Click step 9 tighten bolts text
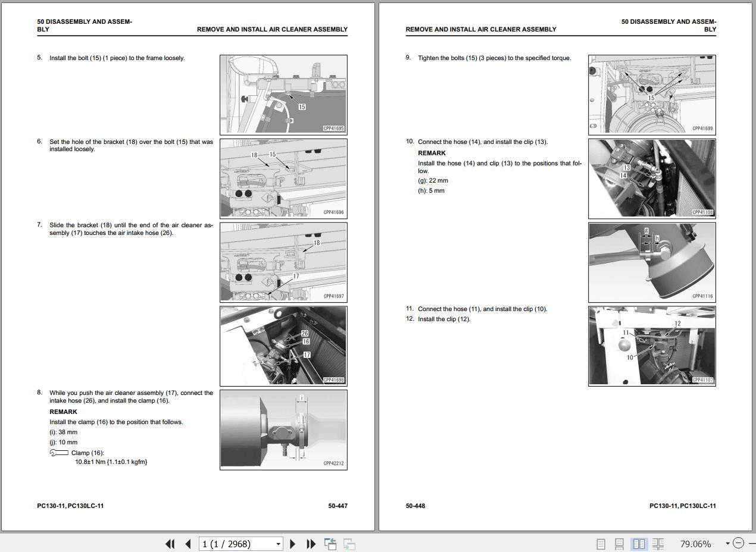Image resolution: width=756 pixels, height=552 pixels. click(494, 58)
